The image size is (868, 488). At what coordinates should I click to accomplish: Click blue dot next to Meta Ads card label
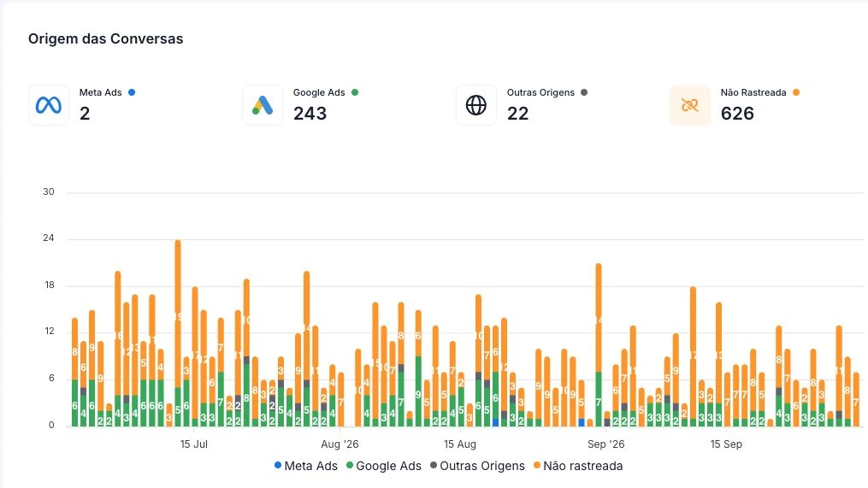pyautogui.click(x=132, y=92)
